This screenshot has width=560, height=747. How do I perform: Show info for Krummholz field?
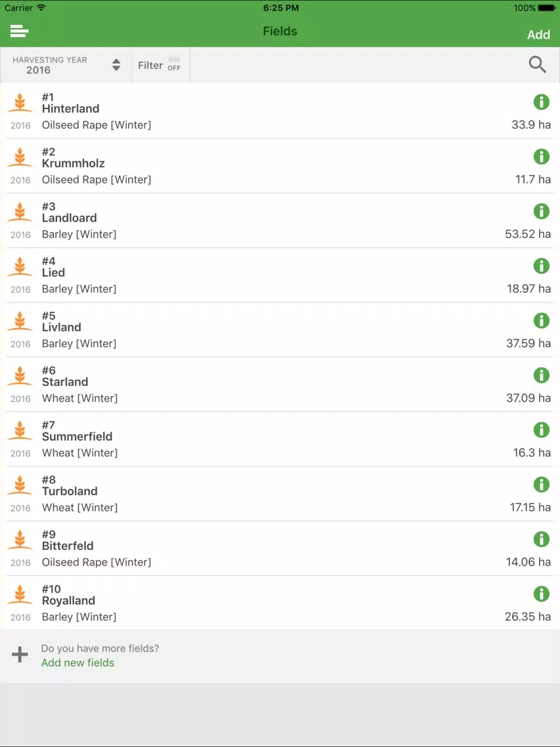pyautogui.click(x=542, y=157)
